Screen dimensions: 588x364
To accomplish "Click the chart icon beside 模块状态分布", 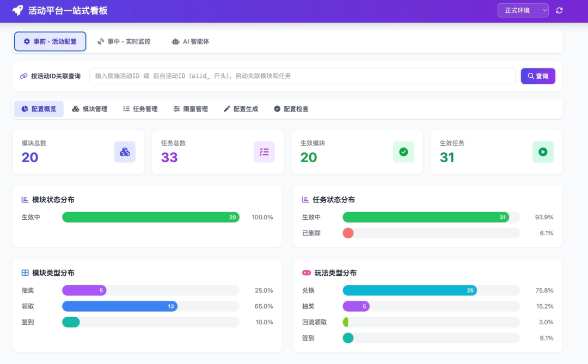I will 24,200.
